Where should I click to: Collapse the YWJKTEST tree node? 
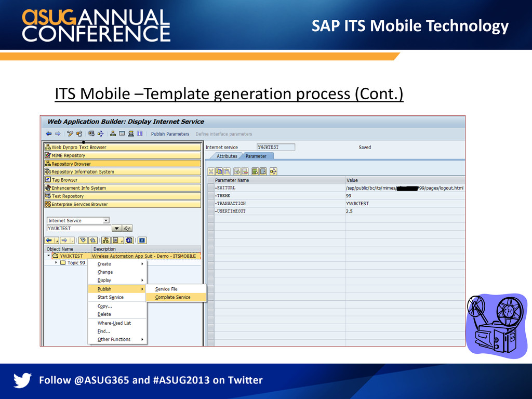pos(48,256)
